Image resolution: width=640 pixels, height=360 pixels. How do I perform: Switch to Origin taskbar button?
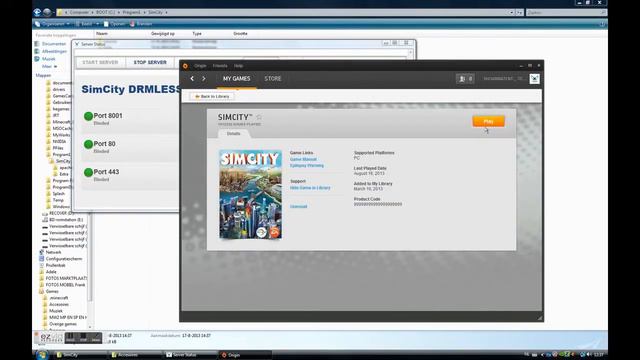click(x=245, y=355)
